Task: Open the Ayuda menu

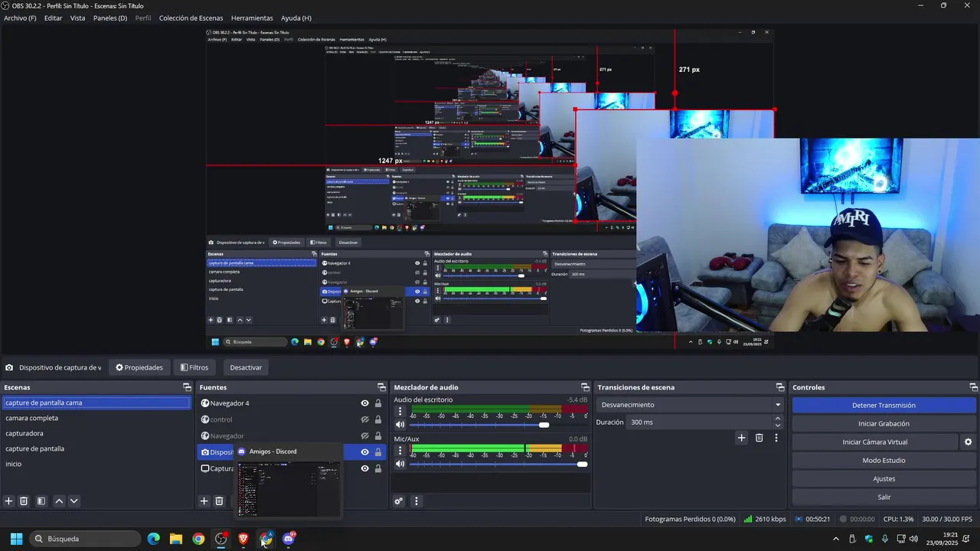Action: 296,18
